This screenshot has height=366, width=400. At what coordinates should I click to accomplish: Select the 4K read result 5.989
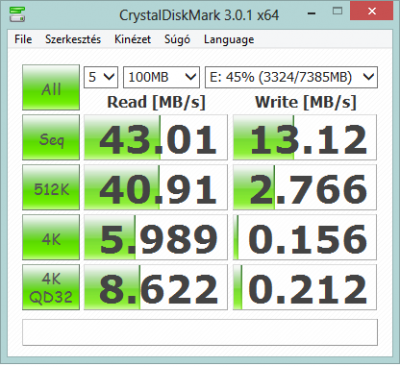156,237
